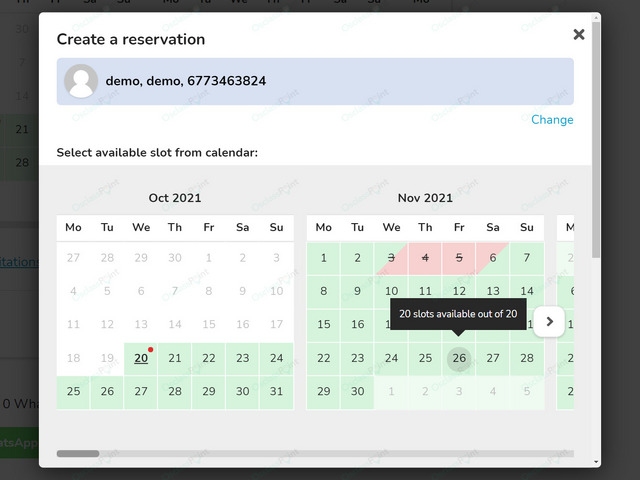
Task: Choose November 23 date cell
Action: [358, 358]
